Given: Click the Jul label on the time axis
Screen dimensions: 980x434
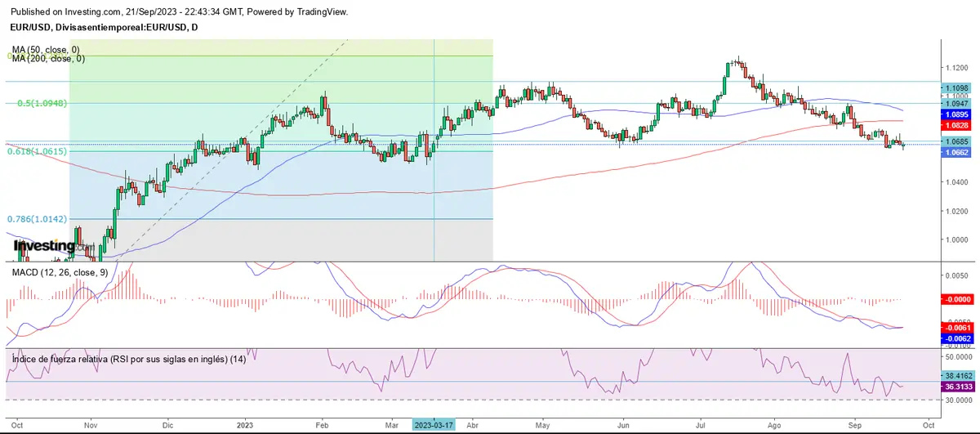Looking at the screenshot, I should (700, 426).
